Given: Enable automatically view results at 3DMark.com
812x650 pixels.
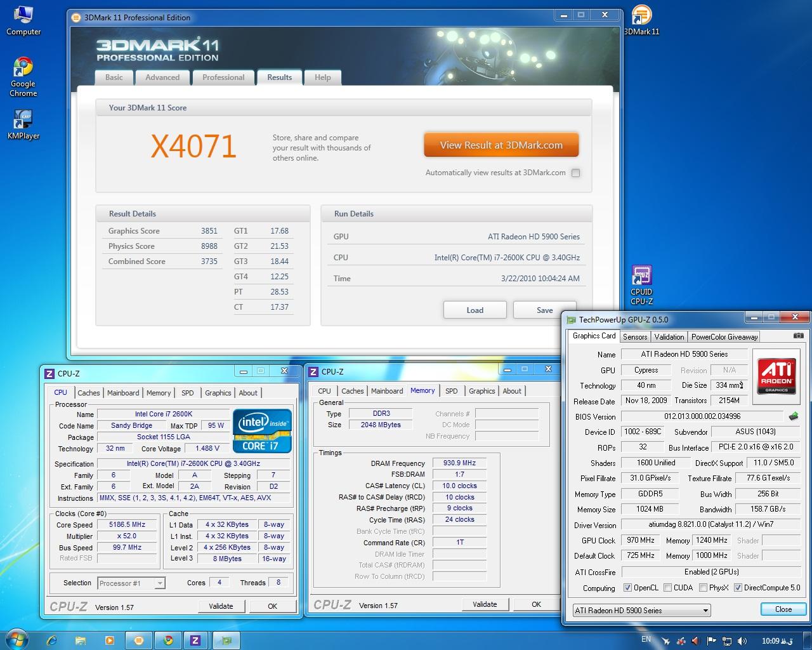Looking at the screenshot, I should pos(575,173).
